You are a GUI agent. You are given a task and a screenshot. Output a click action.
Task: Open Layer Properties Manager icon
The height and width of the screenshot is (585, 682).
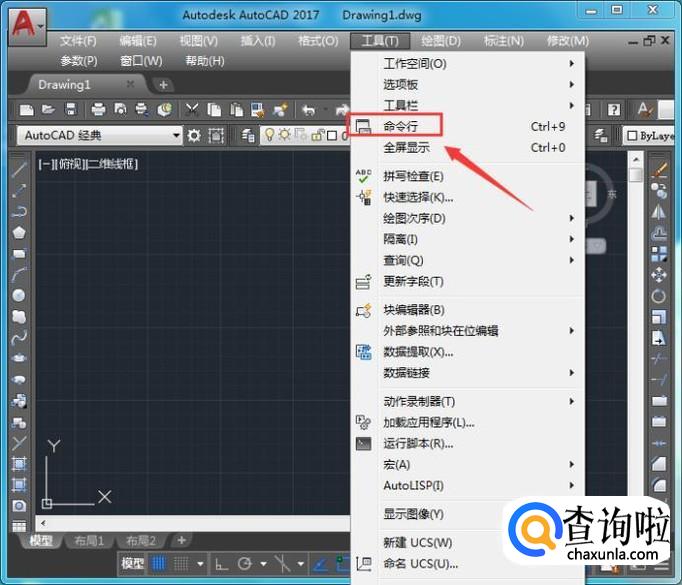click(x=248, y=136)
